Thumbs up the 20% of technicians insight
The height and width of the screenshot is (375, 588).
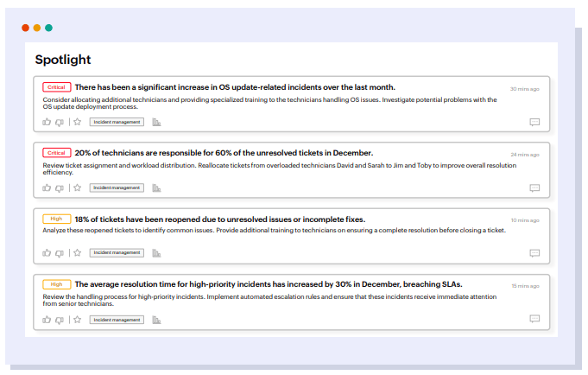47,187
